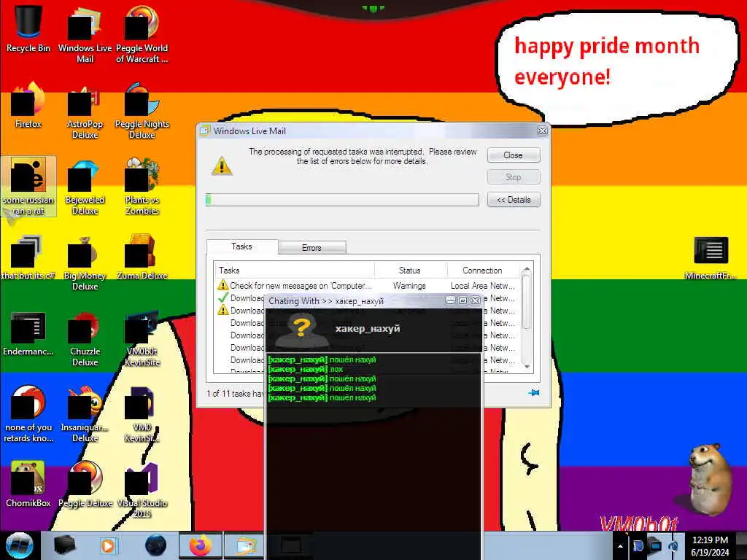Click the mail task progress bar

[x=342, y=200]
